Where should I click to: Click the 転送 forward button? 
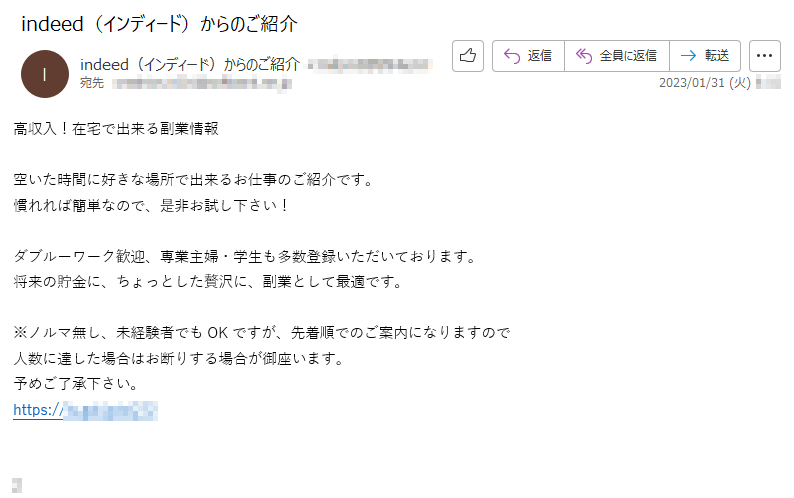(x=705, y=56)
